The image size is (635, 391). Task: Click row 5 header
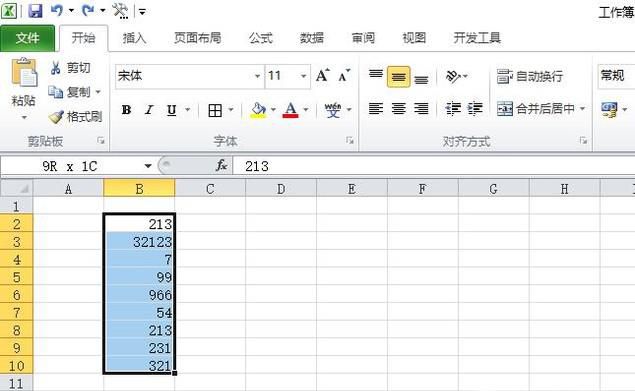coord(16,278)
